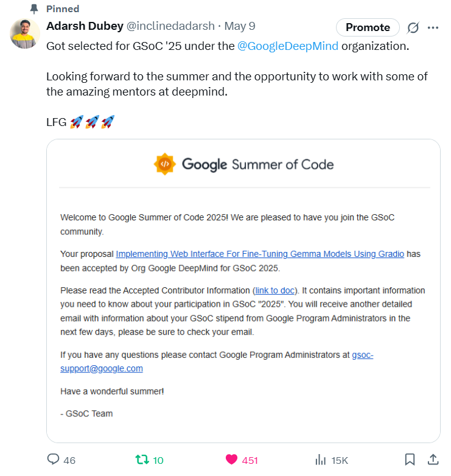The height and width of the screenshot is (476, 451).
Task: Open the May 9 post timestamp
Action: 240,26
